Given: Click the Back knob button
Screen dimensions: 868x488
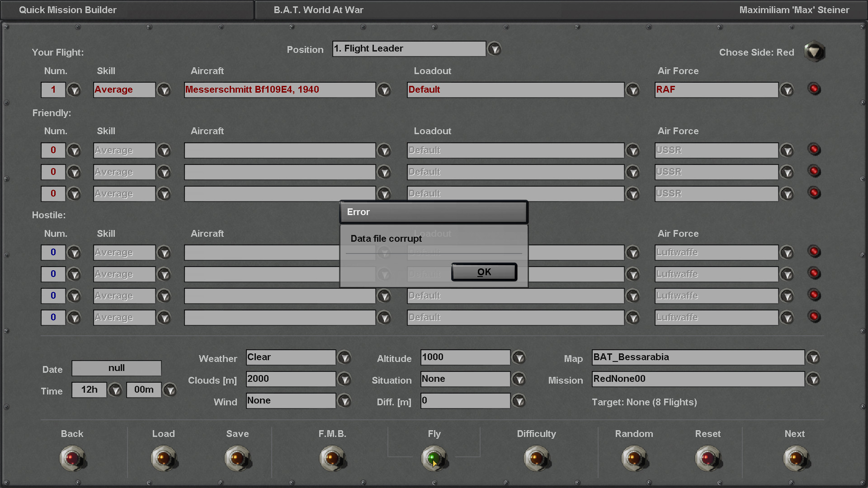Looking at the screenshot, I should (72, 458).
